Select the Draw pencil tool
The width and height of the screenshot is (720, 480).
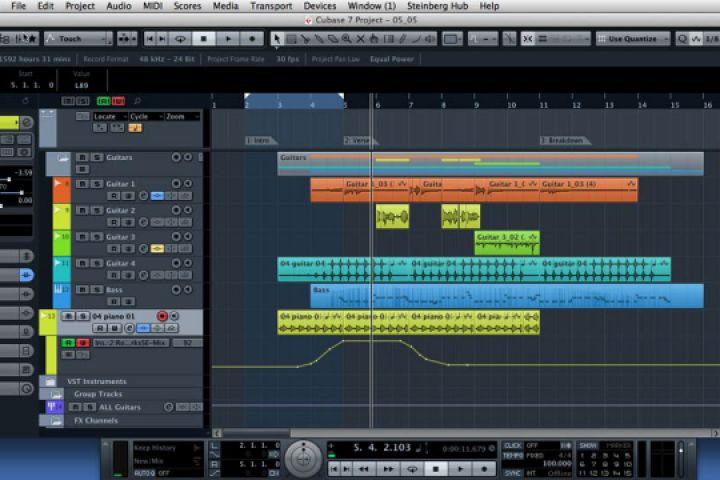click(403, 39)
